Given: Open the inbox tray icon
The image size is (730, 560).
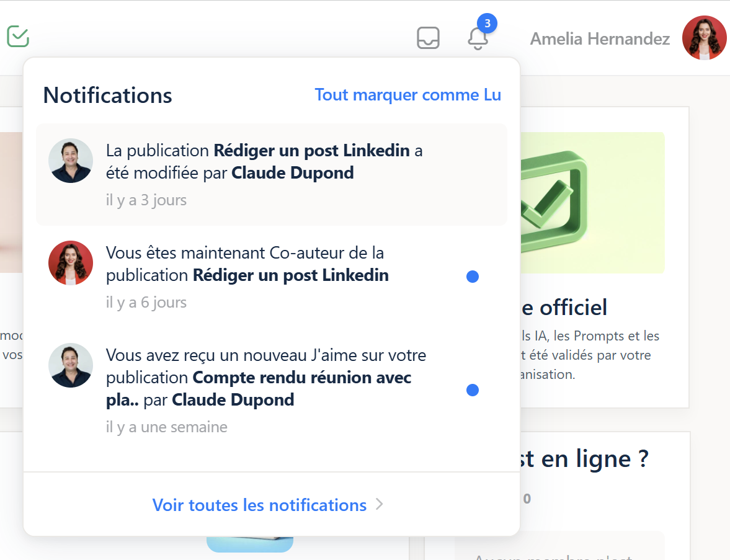Looking at the screenshot, I should tap(428, 38).
